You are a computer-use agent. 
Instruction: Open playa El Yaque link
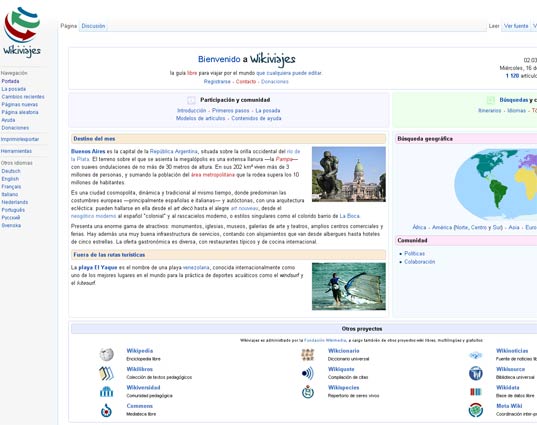[x=98, y=267]
